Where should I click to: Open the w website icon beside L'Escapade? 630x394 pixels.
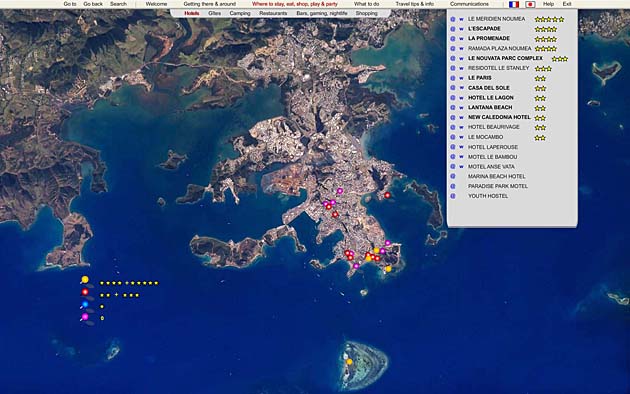461,29
